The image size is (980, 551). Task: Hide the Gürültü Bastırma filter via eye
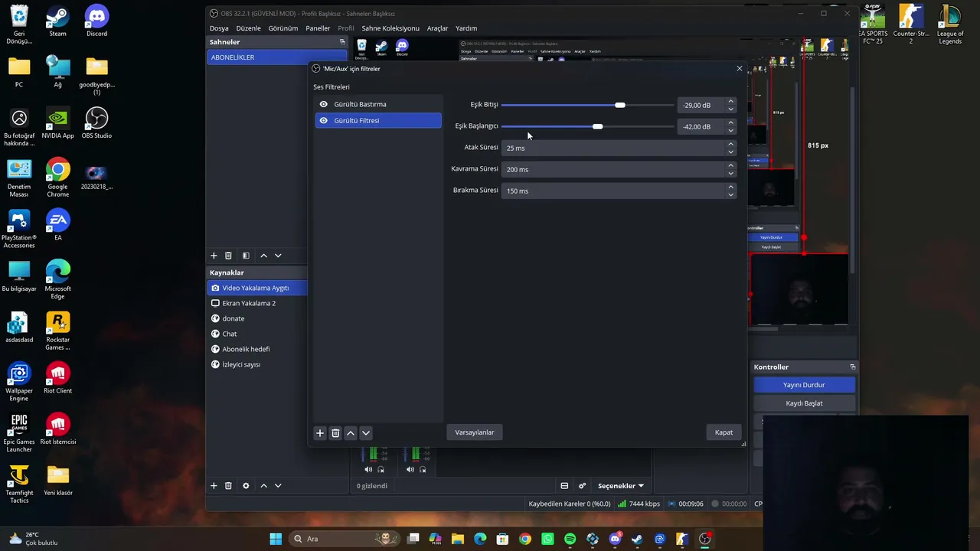[x=324, y=104]
